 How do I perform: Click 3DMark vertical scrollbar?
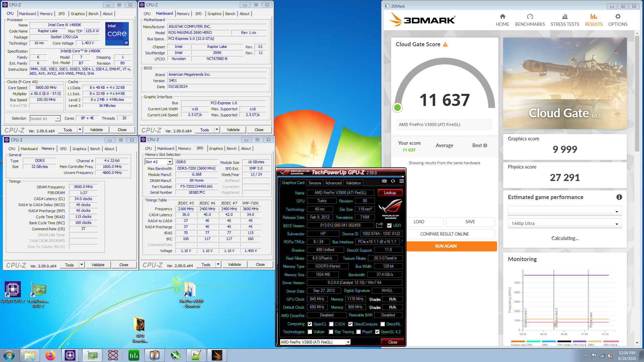click(x=637, y=94)
